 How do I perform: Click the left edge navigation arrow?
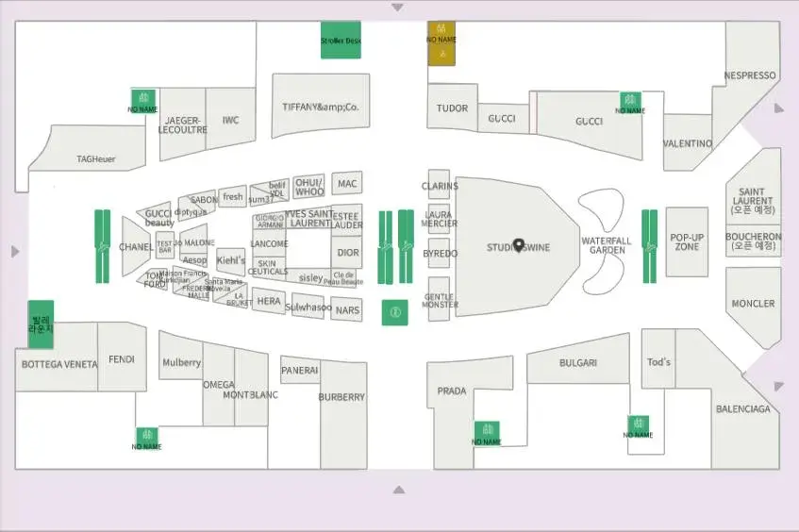(x=14, y=252)
